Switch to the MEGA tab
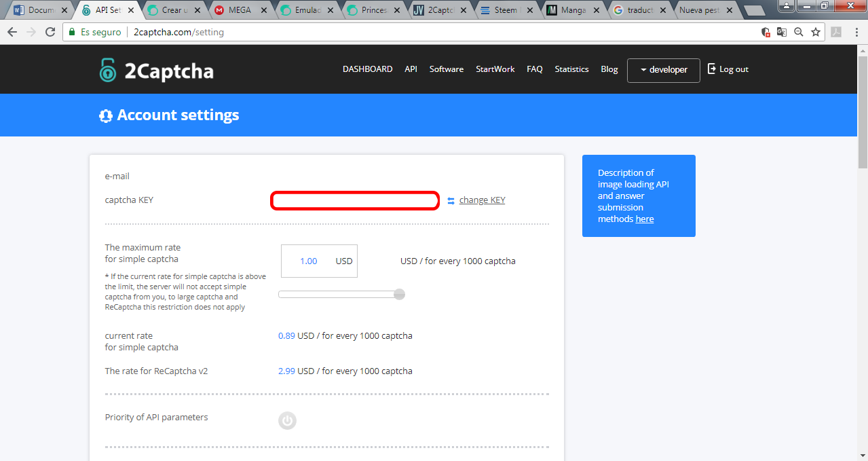Screen dimensions: 868x461 (x=240, y=11)
